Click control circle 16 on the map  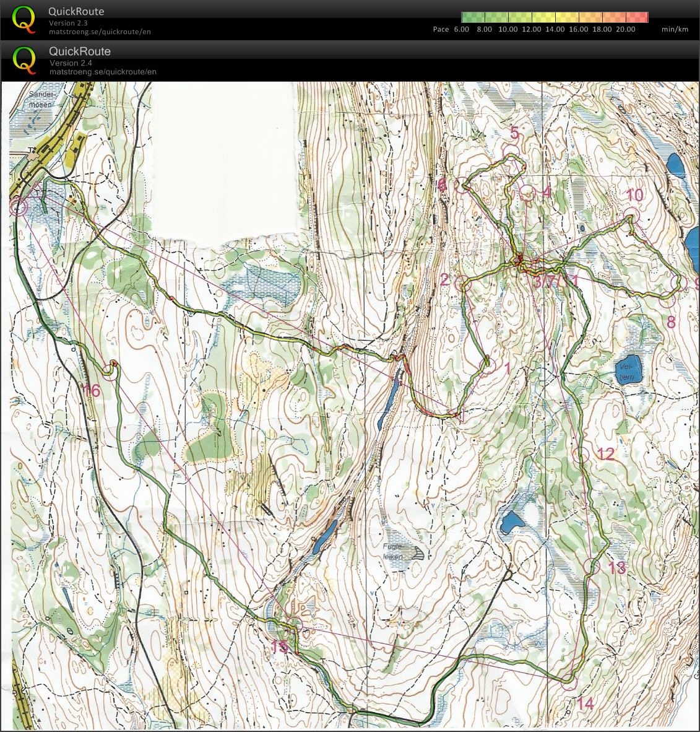click(x=109, y=372)
